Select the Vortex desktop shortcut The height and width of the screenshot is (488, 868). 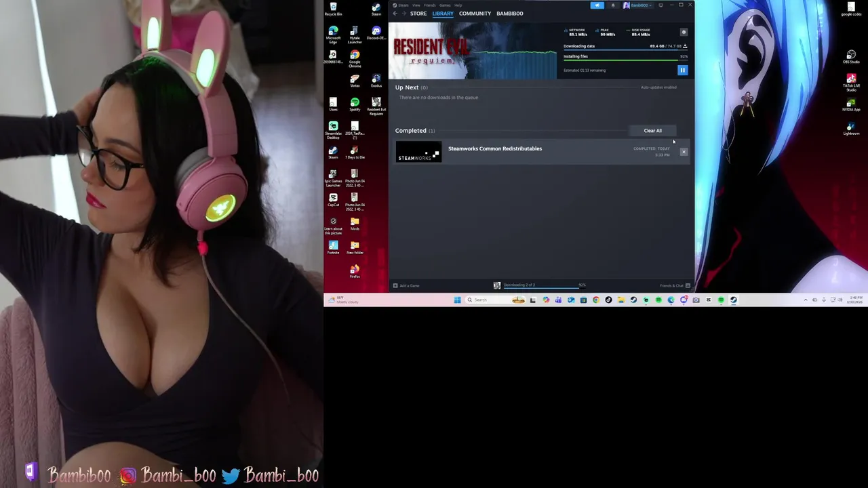pos(355,81)
